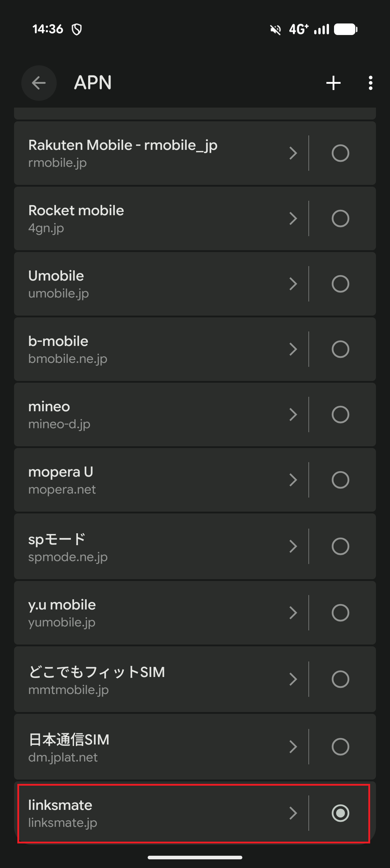390x868 pixels.
Task: Tap the muted sound status icon
Action: pos(276,29)
